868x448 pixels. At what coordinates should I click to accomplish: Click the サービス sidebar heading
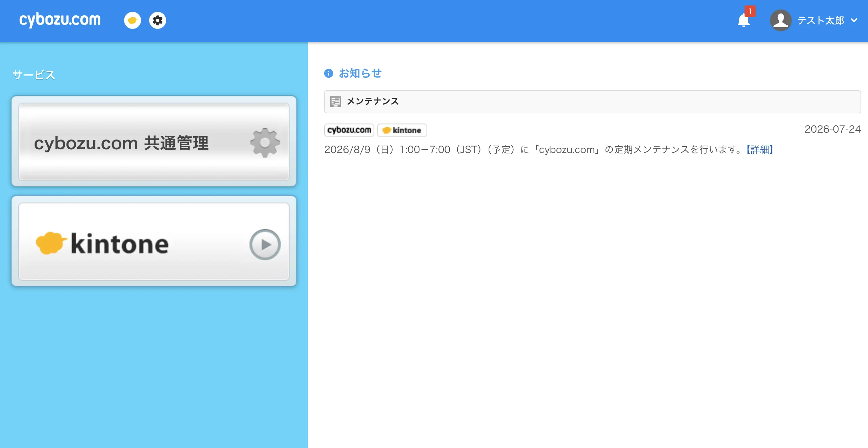34,75
